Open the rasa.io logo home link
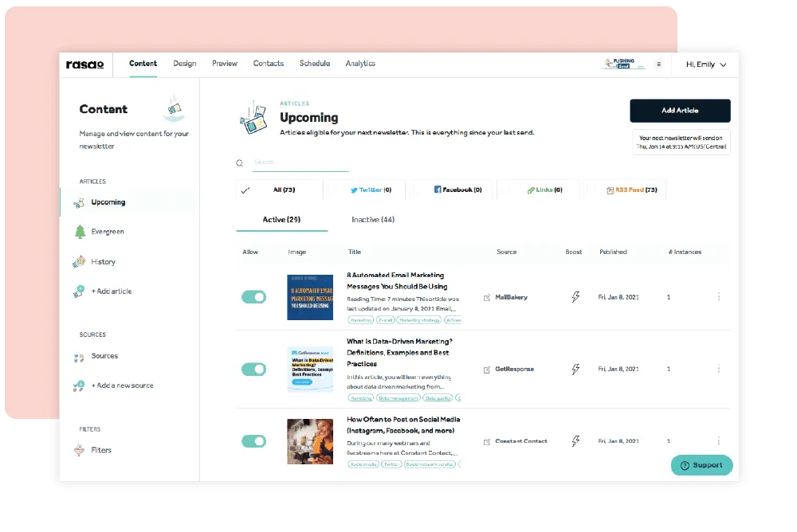The image size is (797, 532). 85,65
